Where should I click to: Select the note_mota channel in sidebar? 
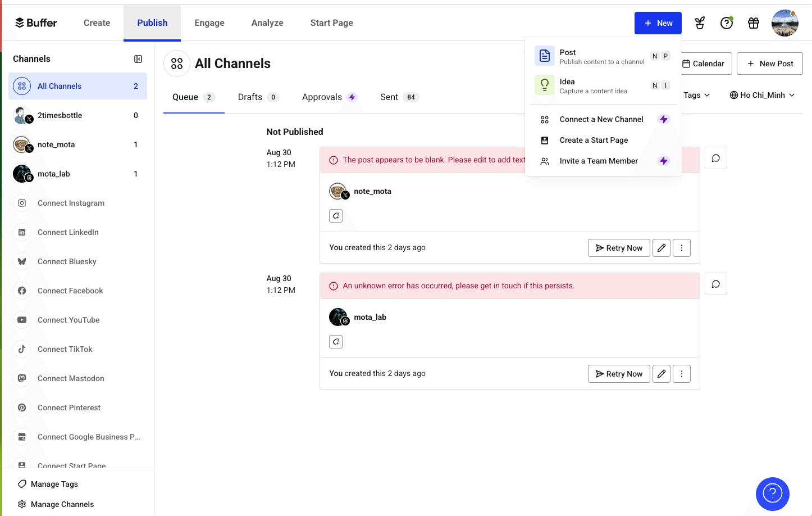[x=77, y=144]
